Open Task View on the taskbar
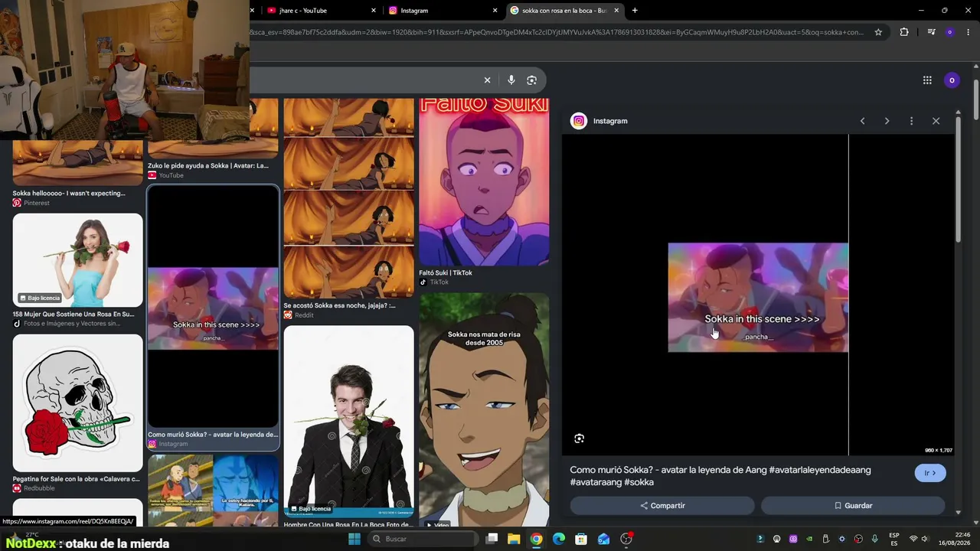The height and width of the screenshot is (551, 980). coord(492,539)
